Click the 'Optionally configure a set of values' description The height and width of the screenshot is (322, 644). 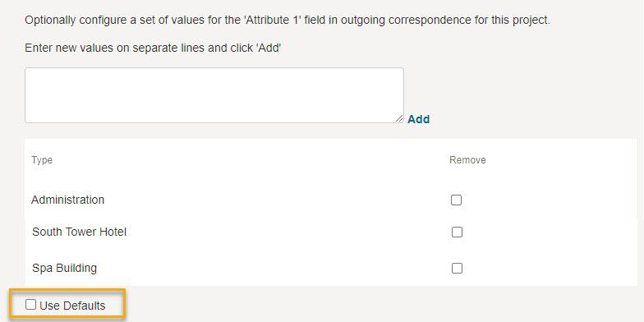287,20
